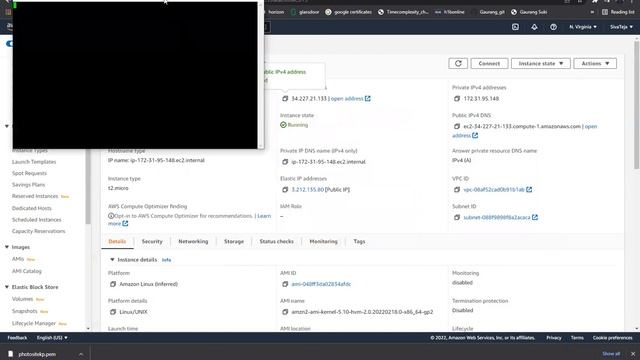Refresh the instance details
Image resolution: width=640 pixels, height=360 pixels.
click(458, 64)
